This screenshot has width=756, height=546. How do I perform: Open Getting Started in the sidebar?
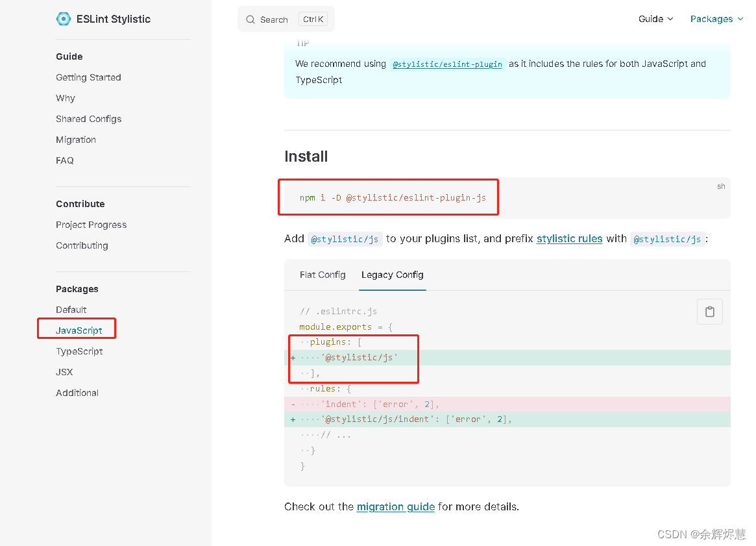tap(88, 77)
